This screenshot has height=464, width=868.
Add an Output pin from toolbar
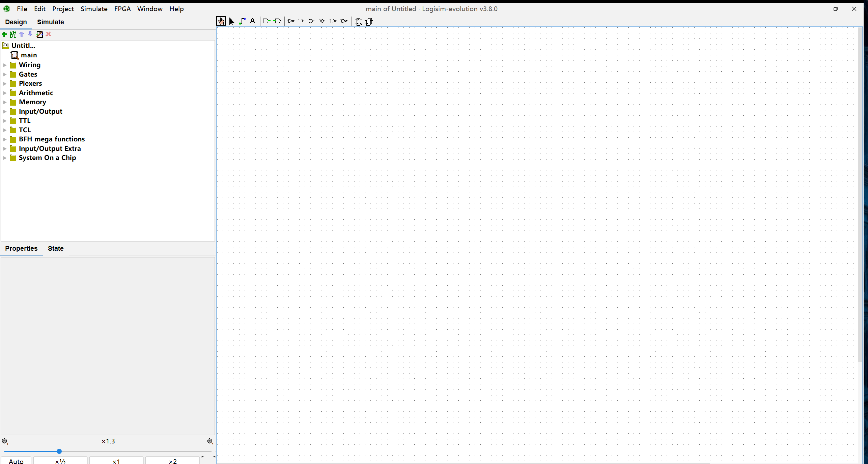click(277, 21)
